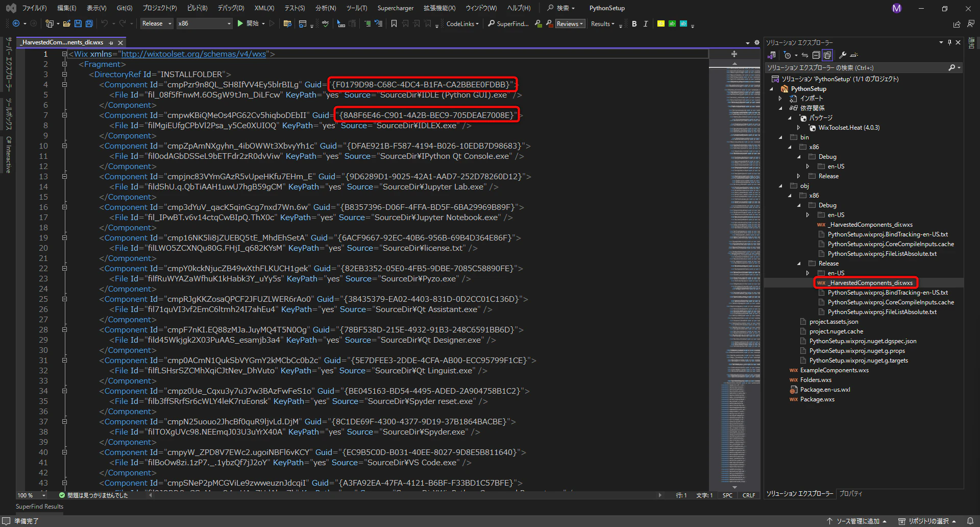Click the Send Feedback icon

tap(970, 24)
